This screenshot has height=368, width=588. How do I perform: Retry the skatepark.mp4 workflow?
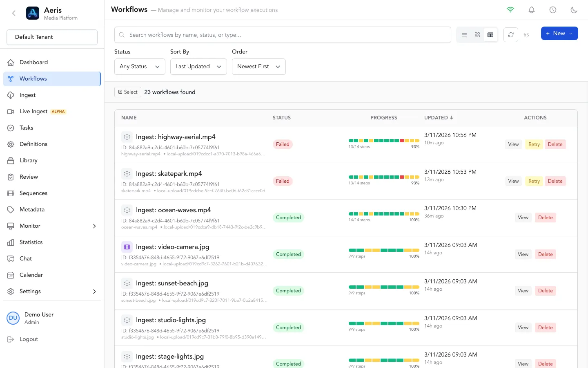pyautogui.click(x=534, y=181)
